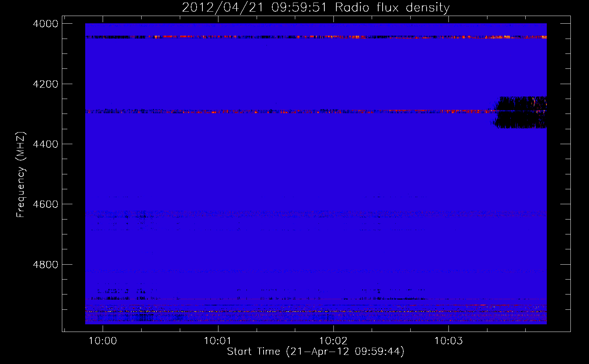
Task: Click the 'Frequency (MHZ)' axis title
Action: (21, 175)
